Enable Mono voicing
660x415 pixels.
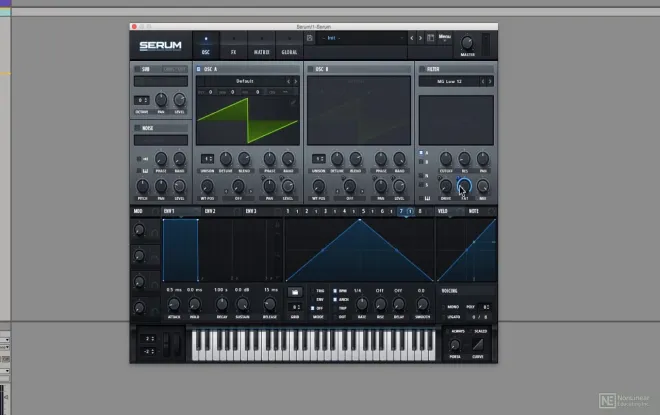pos(443,307)
